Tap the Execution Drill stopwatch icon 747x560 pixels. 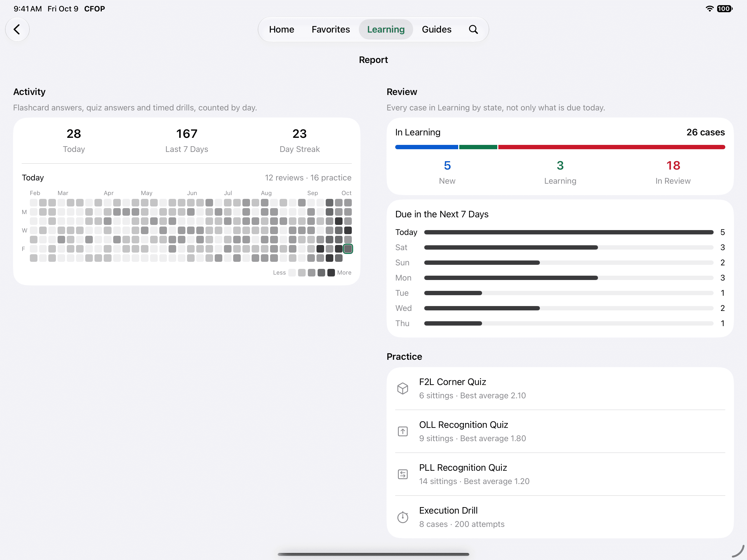tap(403, 517)
